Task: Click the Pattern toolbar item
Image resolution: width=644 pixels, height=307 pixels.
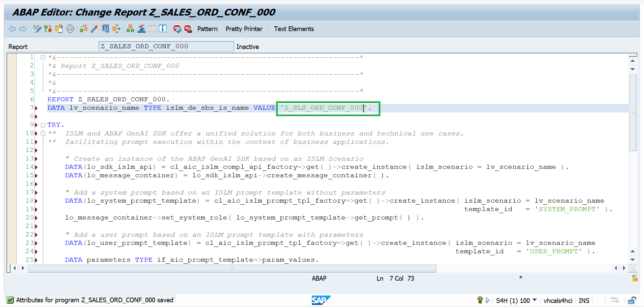Action: 207,29
